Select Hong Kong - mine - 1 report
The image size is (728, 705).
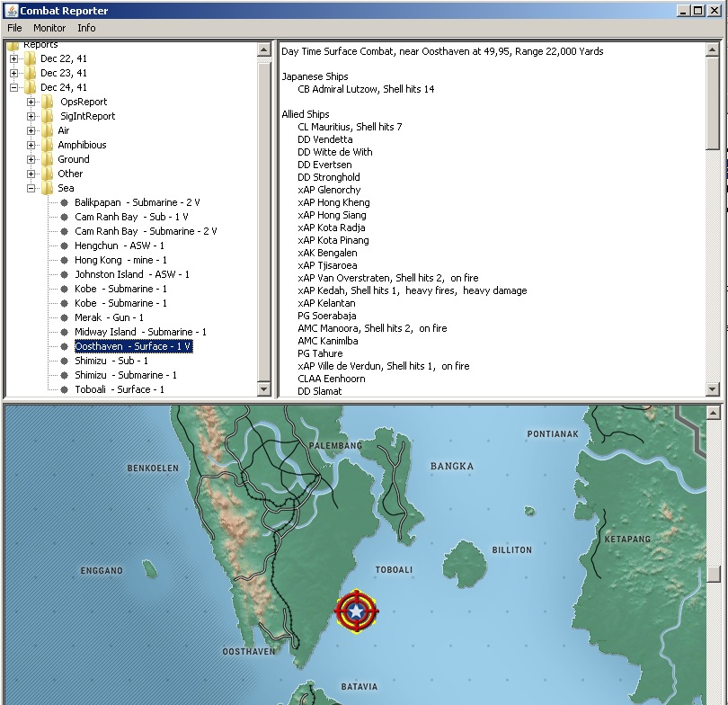tap(120, 260)
